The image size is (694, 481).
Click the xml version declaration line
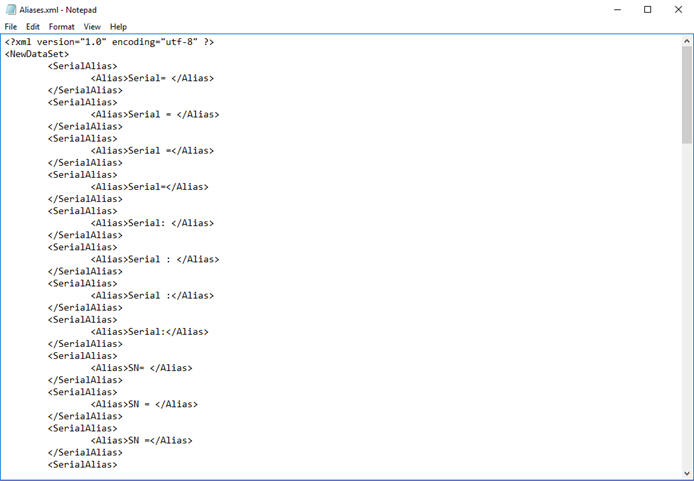pos(109,42)
